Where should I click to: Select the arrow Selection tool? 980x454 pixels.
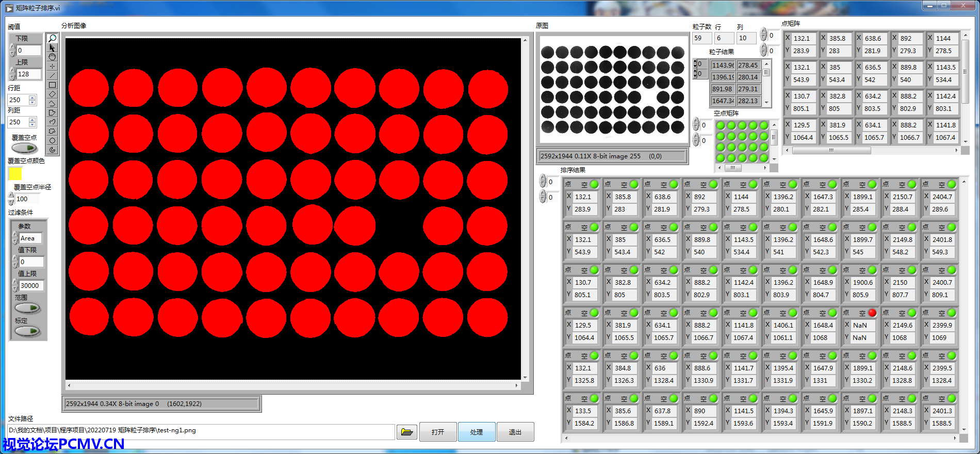click(x=52, y=47)
